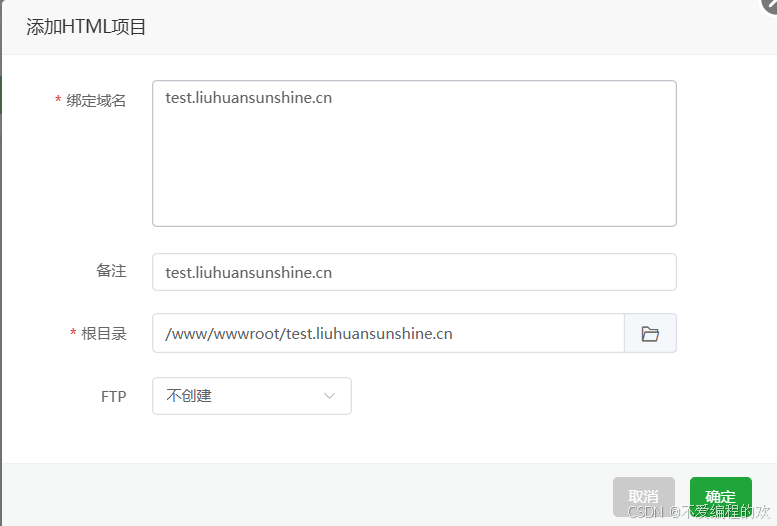The image size is (777, 526).
Task: Open the folder browser for root directory
Action: click(650, 333)
